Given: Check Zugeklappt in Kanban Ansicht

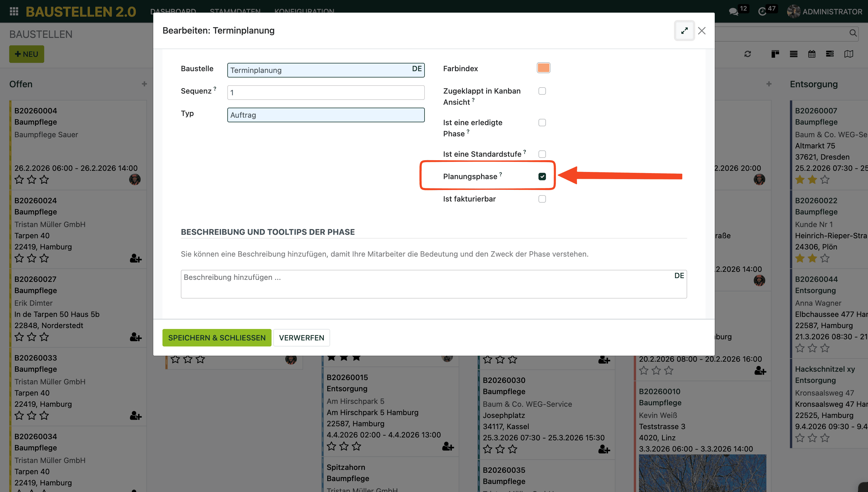Looking at the screenshot, I should 542,91.
